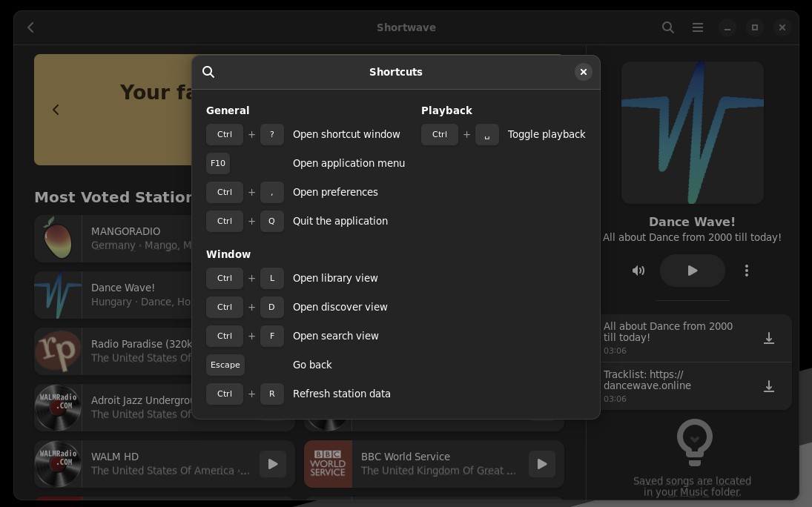Viewport: 812px width, 507px height.
Task: Click previous arrow on favorites banner
Action: coord(56,110)
